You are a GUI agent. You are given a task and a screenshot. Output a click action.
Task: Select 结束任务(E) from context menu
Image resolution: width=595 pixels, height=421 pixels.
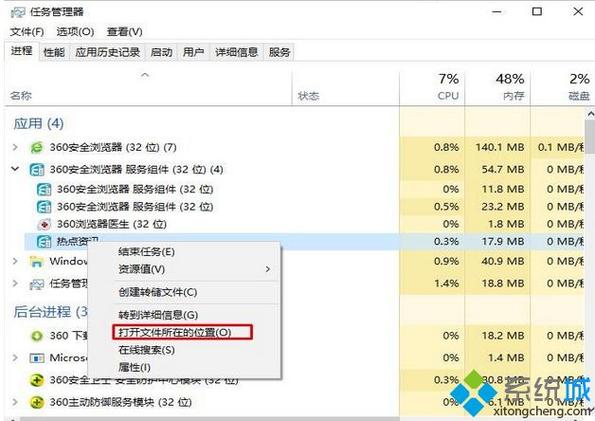(146, 252)
